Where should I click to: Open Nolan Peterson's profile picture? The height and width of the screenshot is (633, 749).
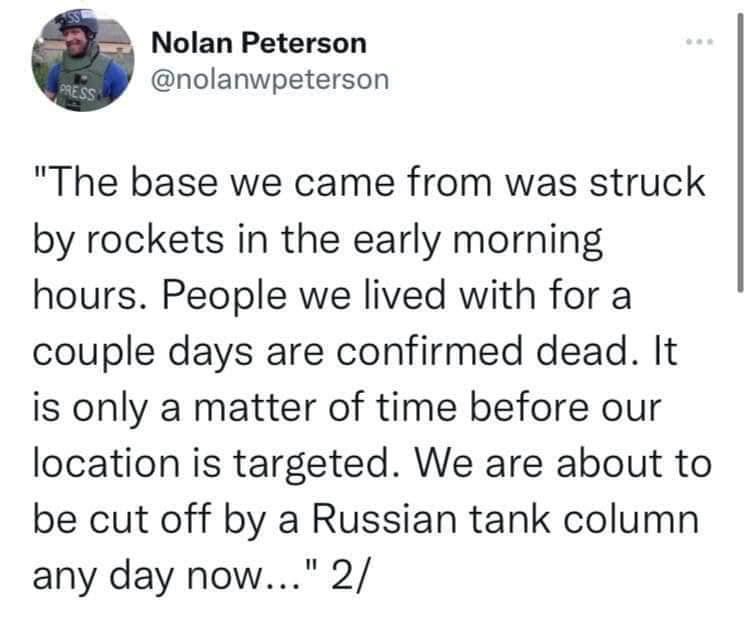click(83, 61)
